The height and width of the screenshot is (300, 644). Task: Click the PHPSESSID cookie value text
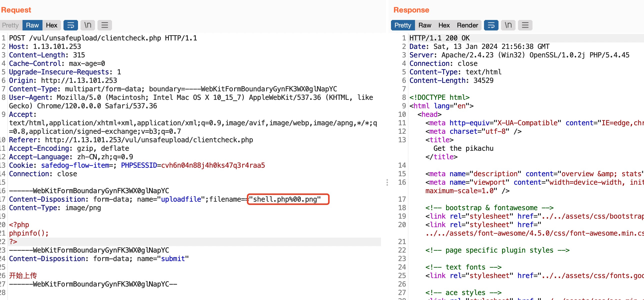coord(213,165)
